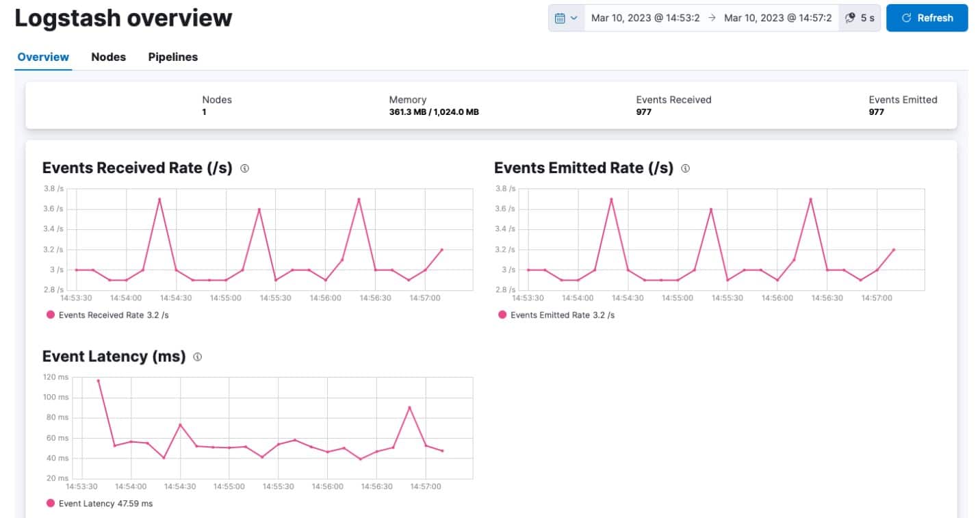Image resolution: width=980 pixels, height=518 pixels.
Task: Switch to the Nodes tab
Action: click(x=109, y=57)
